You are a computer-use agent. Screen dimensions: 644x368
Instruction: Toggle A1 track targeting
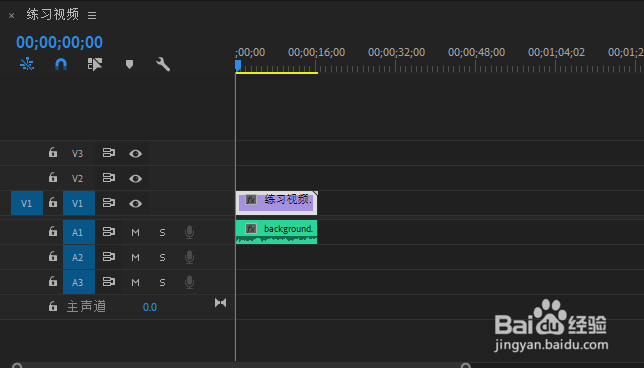pyautogui.click(x=78, y=232)
